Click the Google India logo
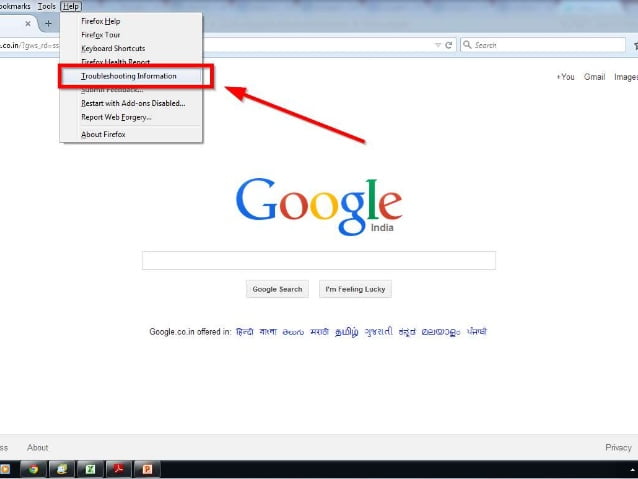The image size is (638, 479). coord(319,207)
